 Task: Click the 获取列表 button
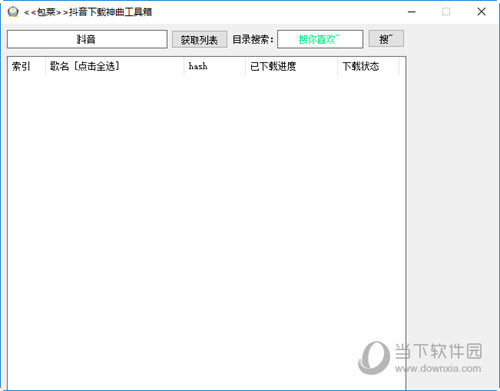pyautogui.click(x=199, y=40)
